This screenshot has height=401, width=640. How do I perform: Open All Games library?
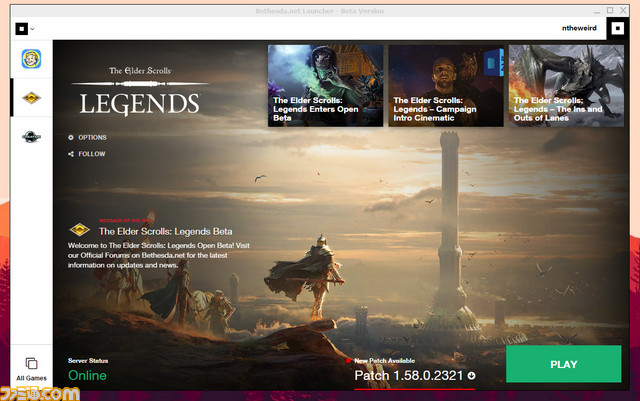(31, 369)
